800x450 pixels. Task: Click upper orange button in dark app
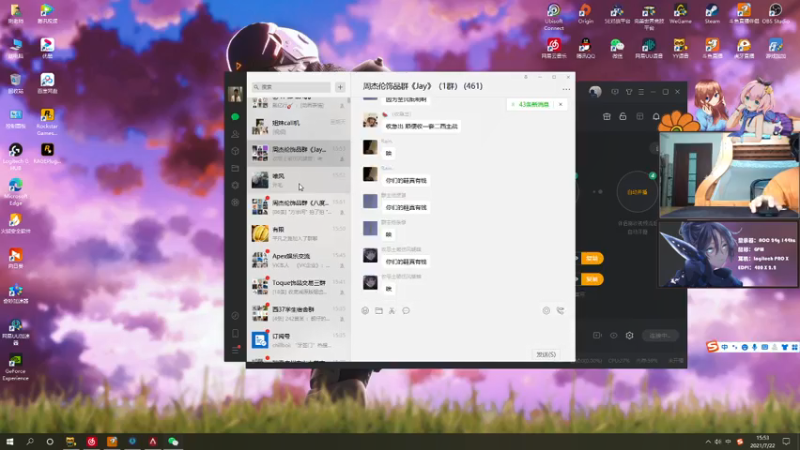coord(592,258)
